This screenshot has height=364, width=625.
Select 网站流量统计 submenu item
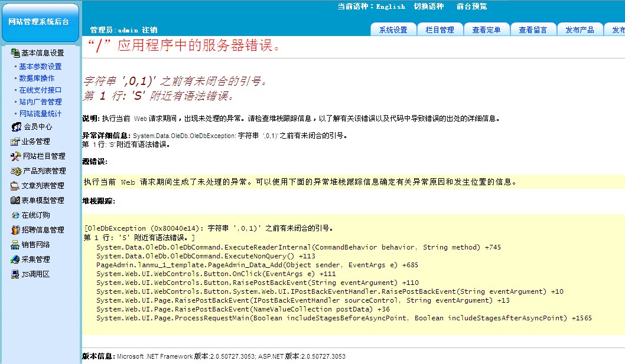(40, 114)
